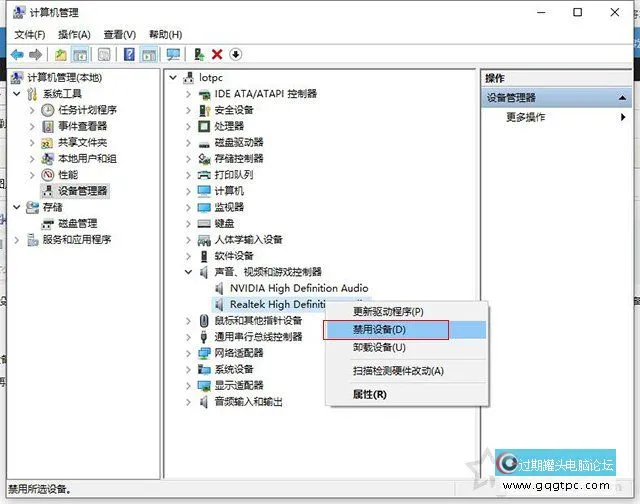Viewport: 640px width, 504px height.
Task: Click the update driver toolbar icon
Action: click(199, 54)
